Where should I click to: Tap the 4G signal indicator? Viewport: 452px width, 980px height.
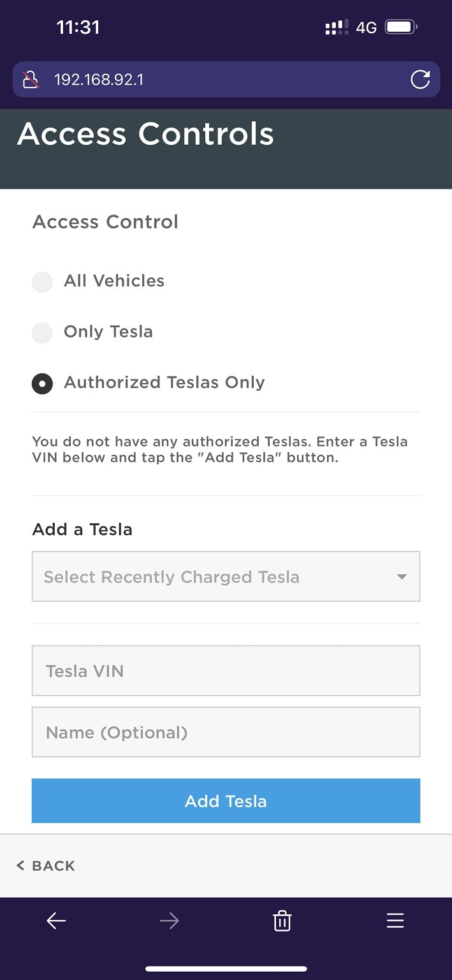click(x=366, y=28)
